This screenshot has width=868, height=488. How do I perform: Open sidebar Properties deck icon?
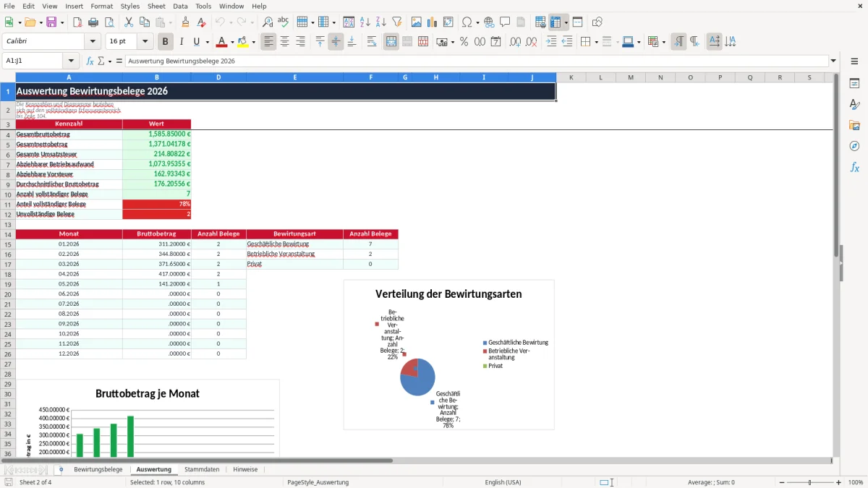click(x=854, y=84)
